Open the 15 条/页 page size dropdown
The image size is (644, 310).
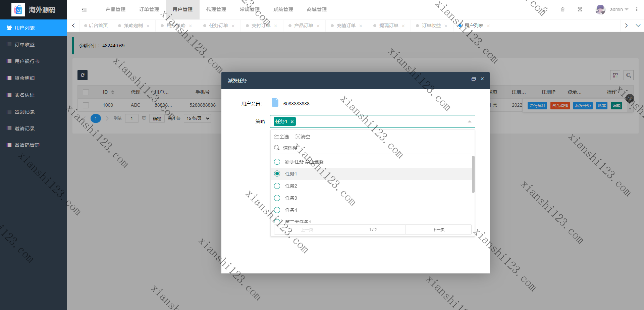[197, 118]
